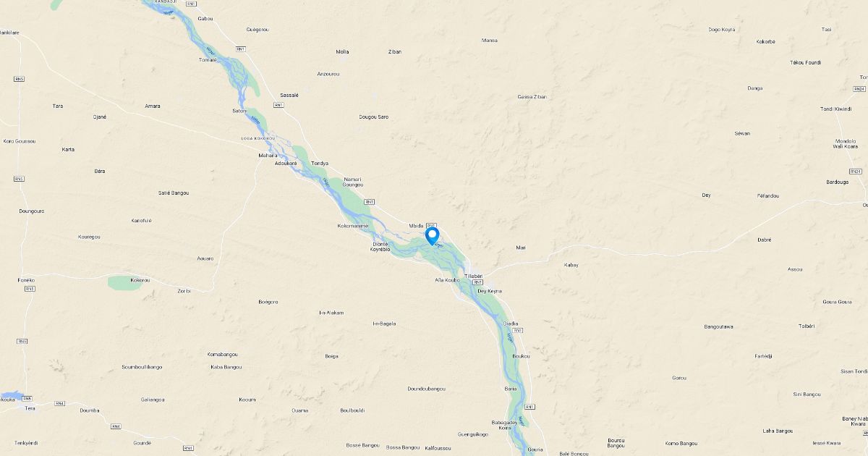Click the RN1 shield next to Sassalé

point(278,105)
